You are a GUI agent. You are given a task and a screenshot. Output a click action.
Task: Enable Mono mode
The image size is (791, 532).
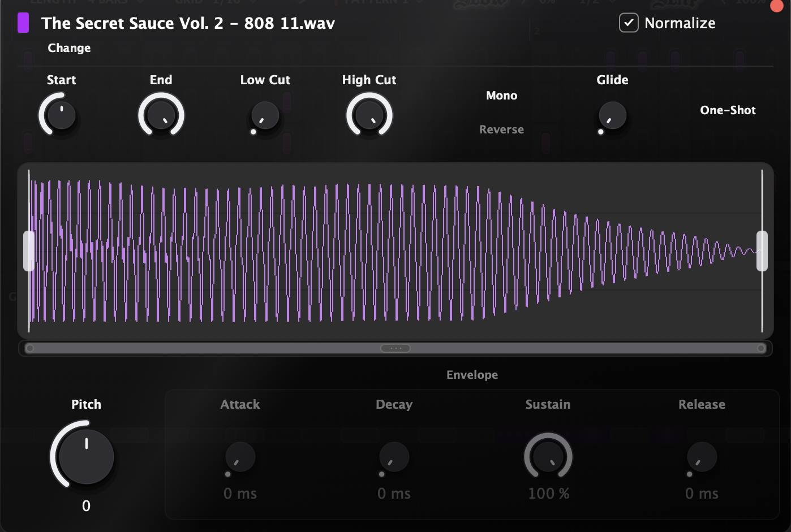[502, 96]
